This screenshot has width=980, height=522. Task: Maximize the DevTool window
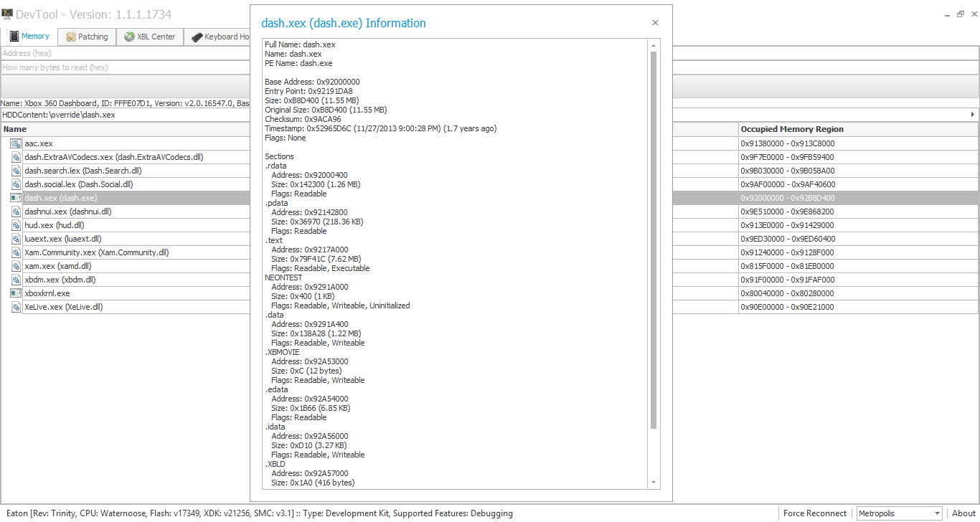(960, 14)
